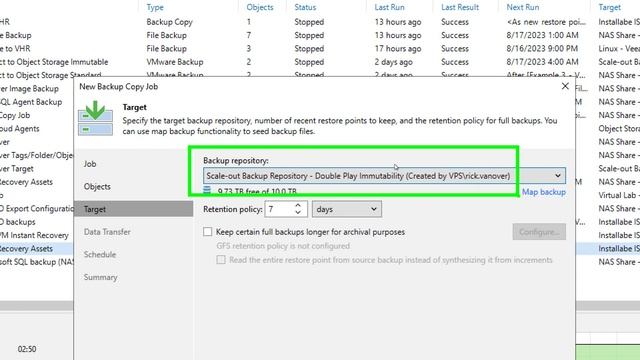
Task: Go to the Job wizard step
Action: (x=90, y=164)
